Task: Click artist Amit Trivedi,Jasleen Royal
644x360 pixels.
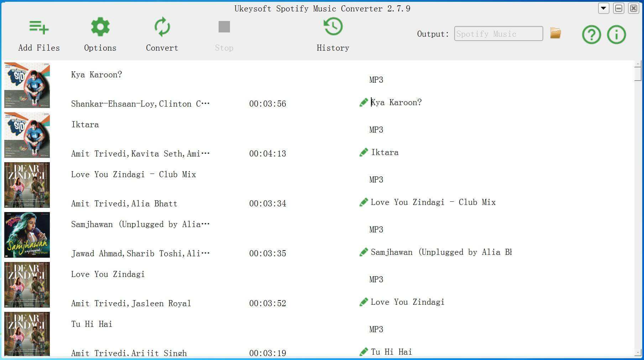Action: pos(131,303)
